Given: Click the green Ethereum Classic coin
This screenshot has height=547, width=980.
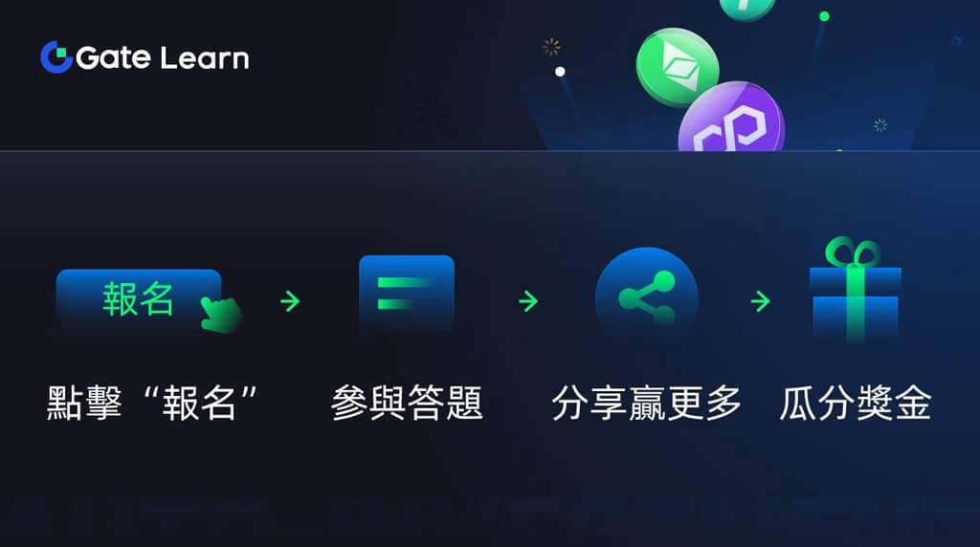Looking at the screenshot, I should tap(678, 67).
